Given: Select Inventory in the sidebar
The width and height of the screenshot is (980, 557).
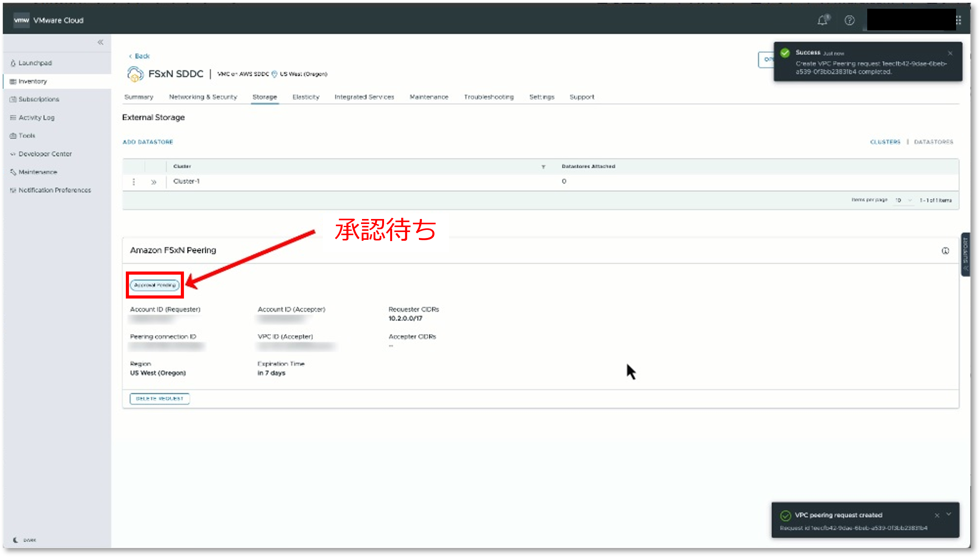Looking at the screenshot, I should point(33,81).
